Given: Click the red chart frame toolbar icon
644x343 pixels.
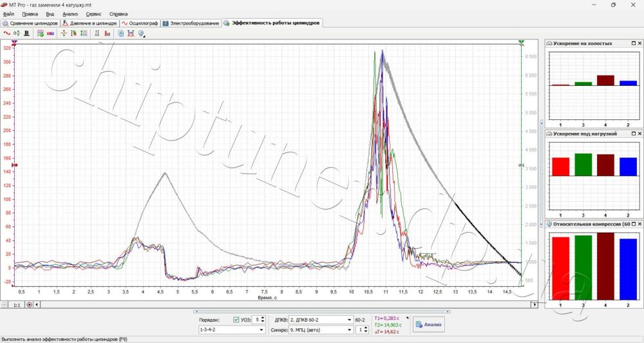Looking at the screenshot, I should tap(131, 34).
